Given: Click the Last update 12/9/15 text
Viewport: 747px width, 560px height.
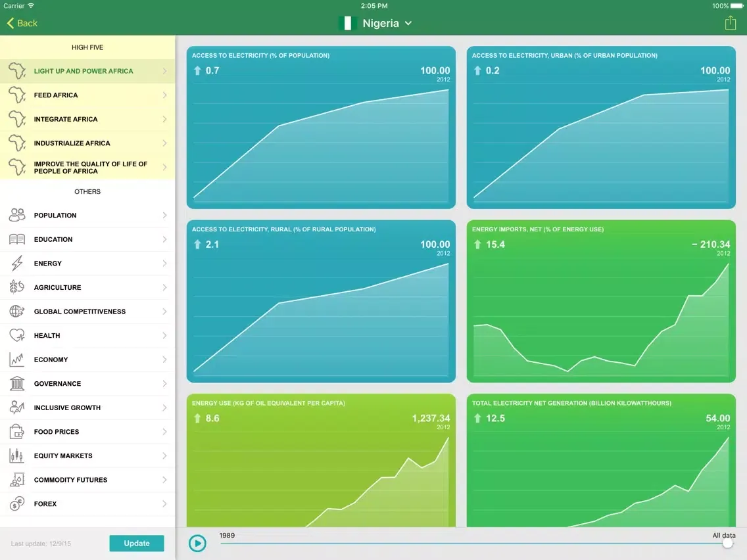Looking at the screenshot, I should point(41,544).
